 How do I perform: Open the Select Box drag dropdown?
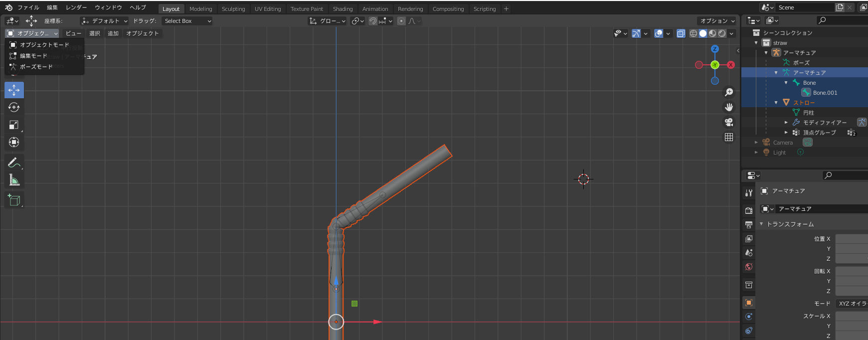point(188,21)
